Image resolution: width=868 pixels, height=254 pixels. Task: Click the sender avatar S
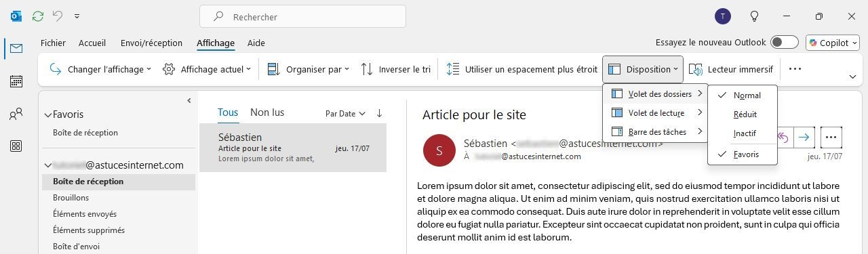tap(439, 151)
